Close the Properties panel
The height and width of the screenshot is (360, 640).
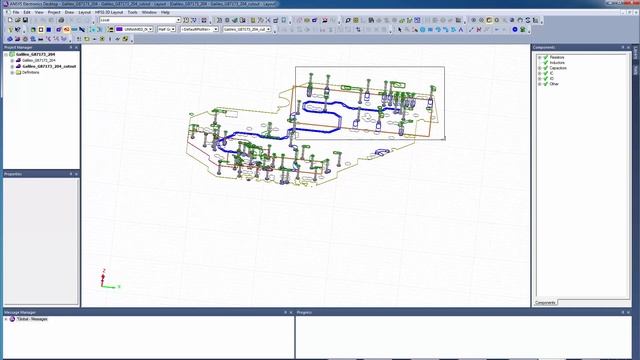pyautogui.click(x=76, y=174)
